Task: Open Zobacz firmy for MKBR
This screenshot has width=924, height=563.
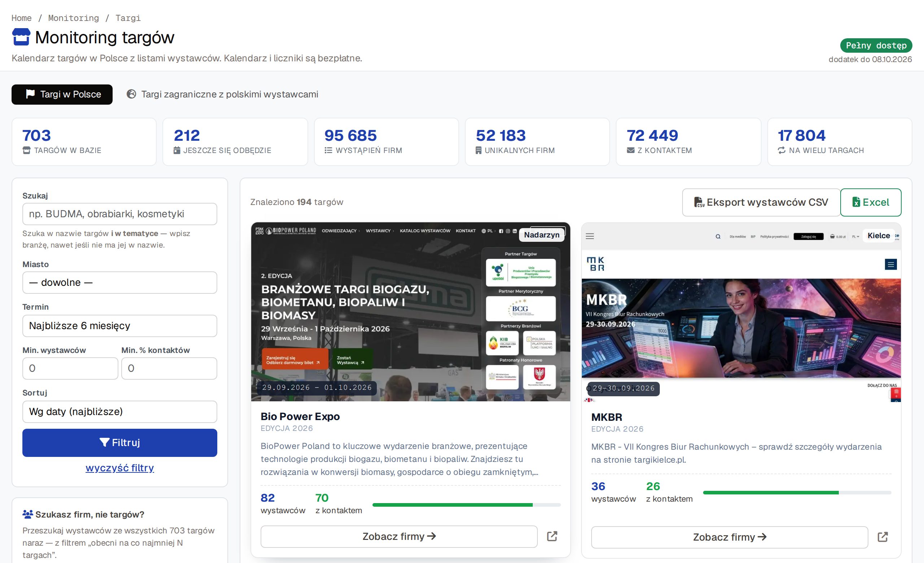Action: pyautogui.click(x=730, y=537)
